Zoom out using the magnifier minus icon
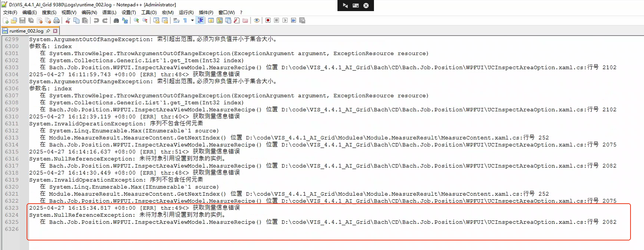The height and width of the screenshot is (250, 644). point(145,20)
